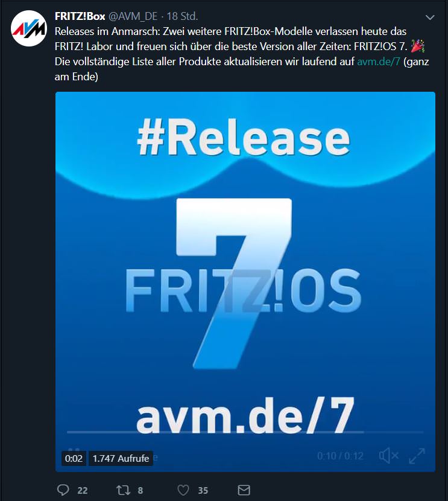Image resolution: width=448 pixels, height=501 pixels.
Task: Open the FRITZ!Box display name
Action: click(x=80, y=16)
